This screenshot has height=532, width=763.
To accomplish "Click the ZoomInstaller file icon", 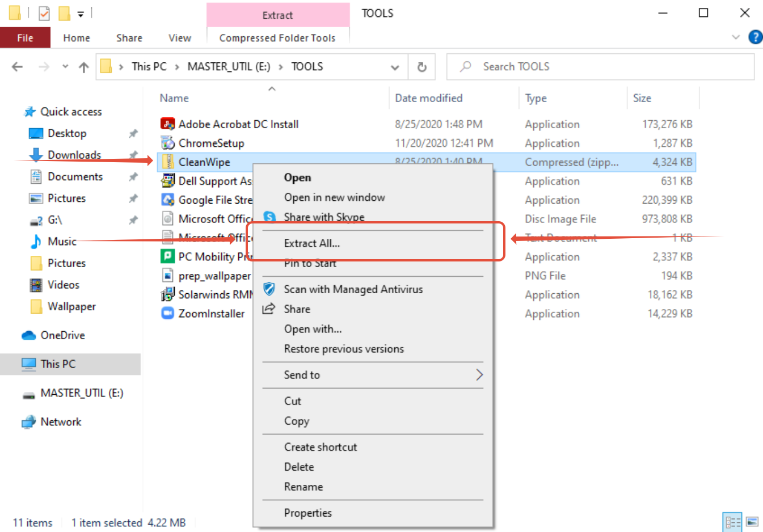I will pyautogui.click(x=167, y=313).
